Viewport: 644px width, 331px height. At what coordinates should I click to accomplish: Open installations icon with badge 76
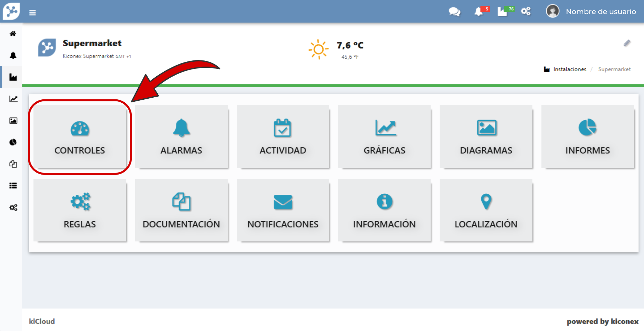click(502, 12)
